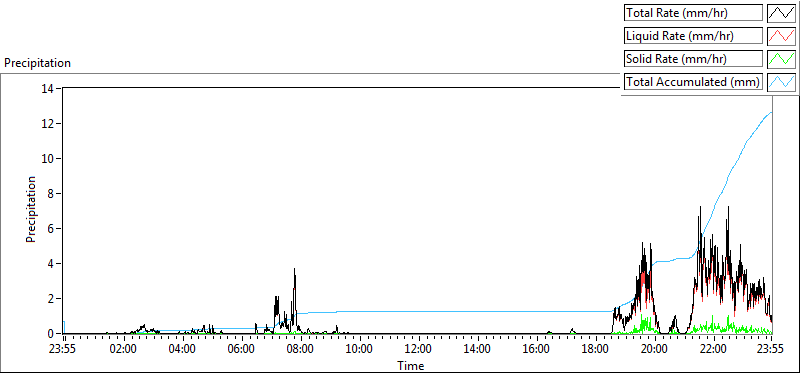
Task: Click the 12:00 tick mark on time axis
Action: coord(418,337)
